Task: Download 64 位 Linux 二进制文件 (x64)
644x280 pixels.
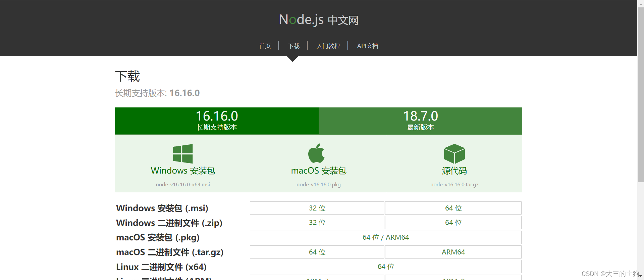Action: point(386,267)
